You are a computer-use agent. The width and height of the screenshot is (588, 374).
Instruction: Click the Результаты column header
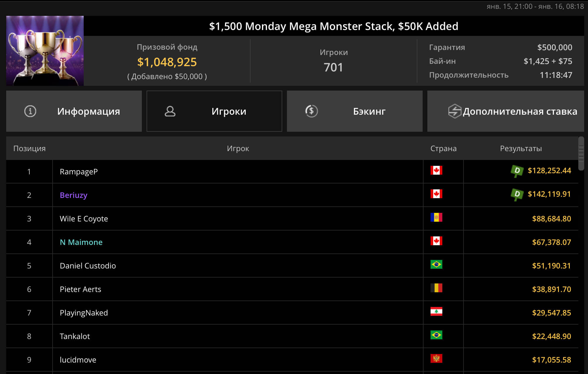521,148
